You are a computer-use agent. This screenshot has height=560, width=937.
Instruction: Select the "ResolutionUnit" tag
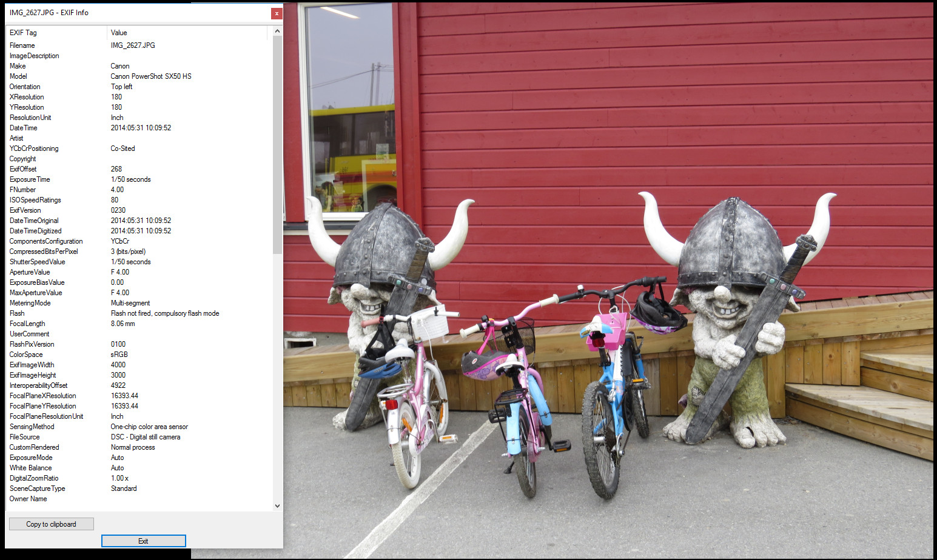[x=30, y=118]
